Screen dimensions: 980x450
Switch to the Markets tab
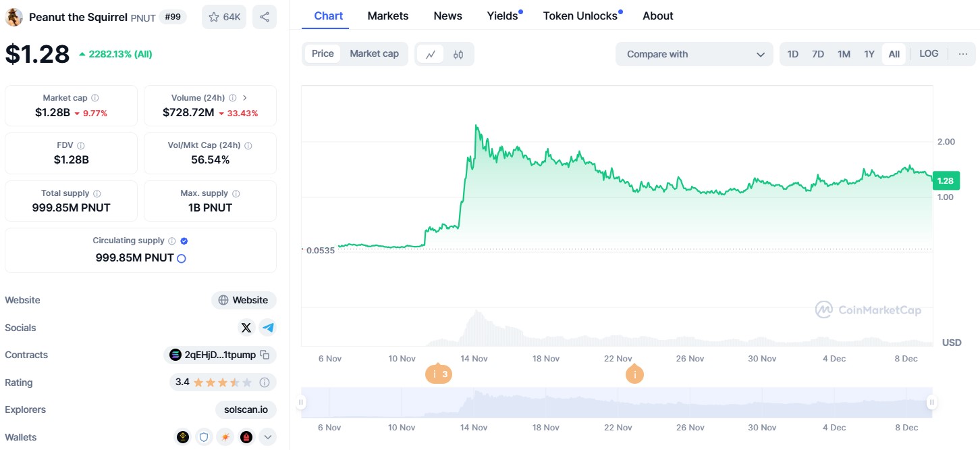point(388,16)
